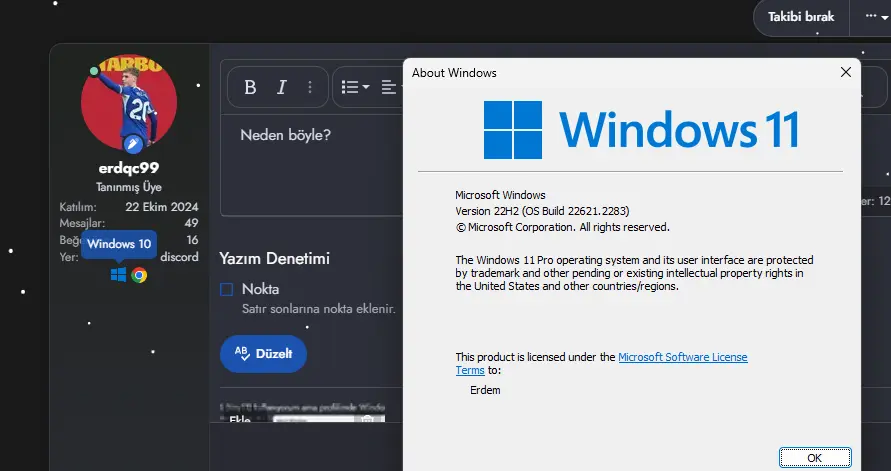Open more formatting options (three vertical dots)
The width and height of the screenshot is (891, 471).
coord(310,87)
